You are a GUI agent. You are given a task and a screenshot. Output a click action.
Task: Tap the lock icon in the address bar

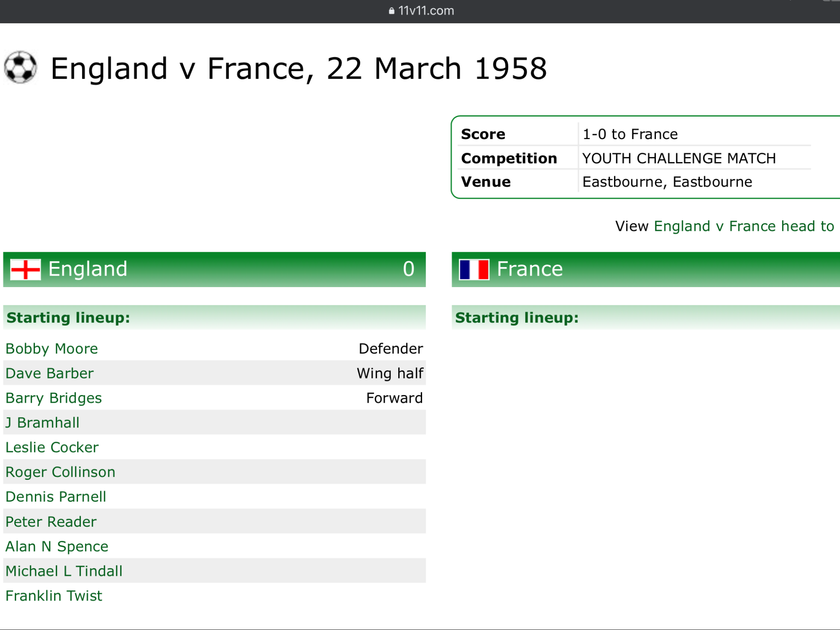[x=391, y=11]
